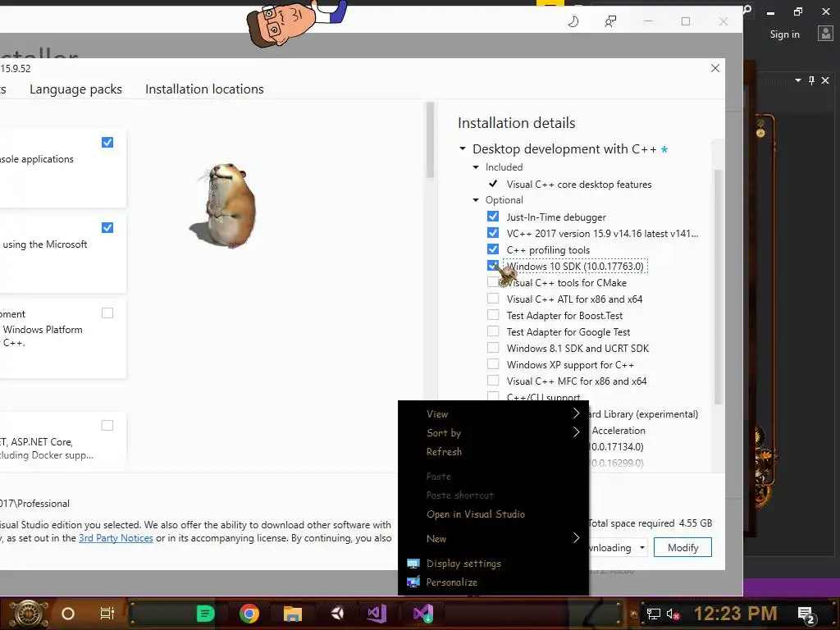Expand the New submenu arrow
The height and width of the screenshot is (630, 840).
[576, 538]
